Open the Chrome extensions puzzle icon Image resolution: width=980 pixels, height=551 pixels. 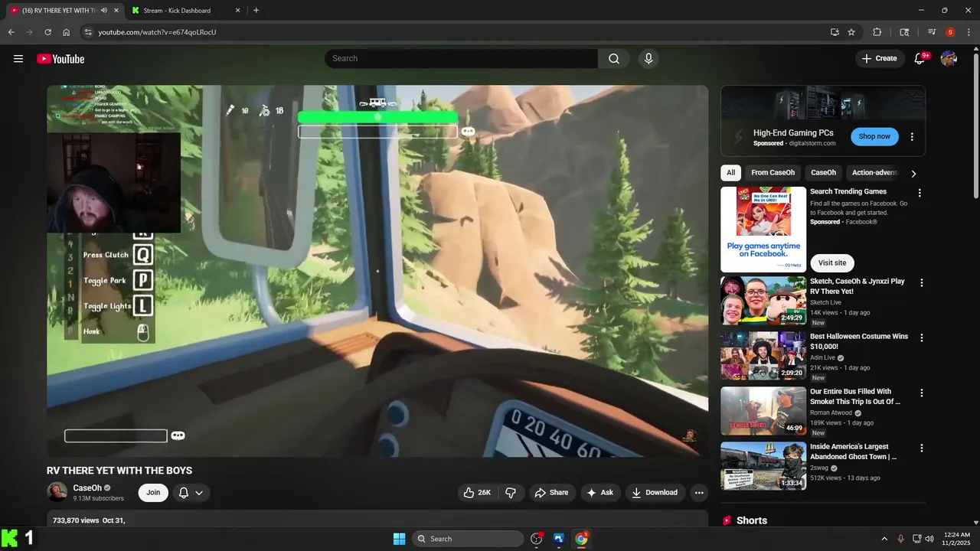click(x=877, y=32)
